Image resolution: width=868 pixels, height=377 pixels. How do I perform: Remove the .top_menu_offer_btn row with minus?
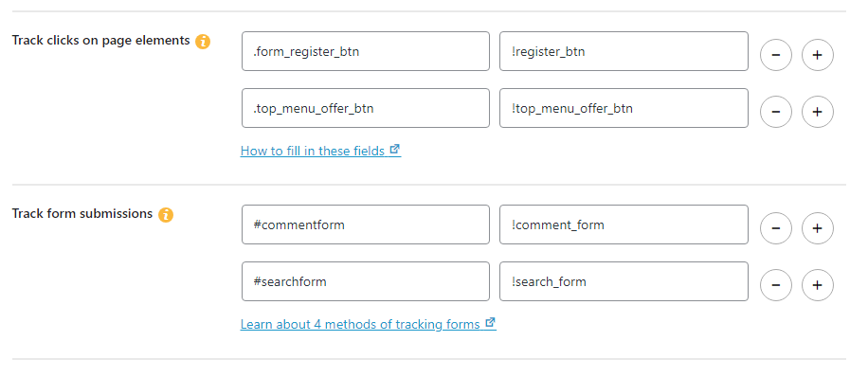pyautogui.click(x=776, y=112)
